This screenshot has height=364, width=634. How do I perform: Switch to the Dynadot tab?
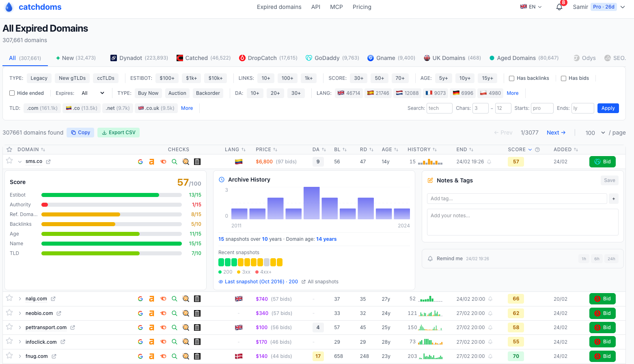(139, 58)
